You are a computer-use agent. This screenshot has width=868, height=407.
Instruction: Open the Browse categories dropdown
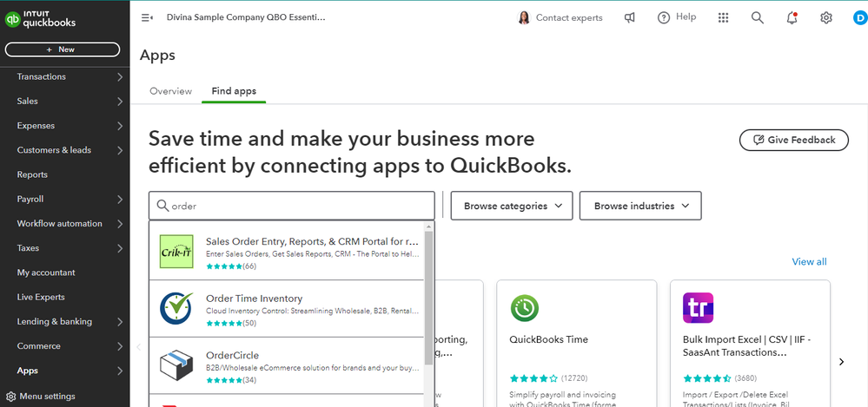coord(512,206)
